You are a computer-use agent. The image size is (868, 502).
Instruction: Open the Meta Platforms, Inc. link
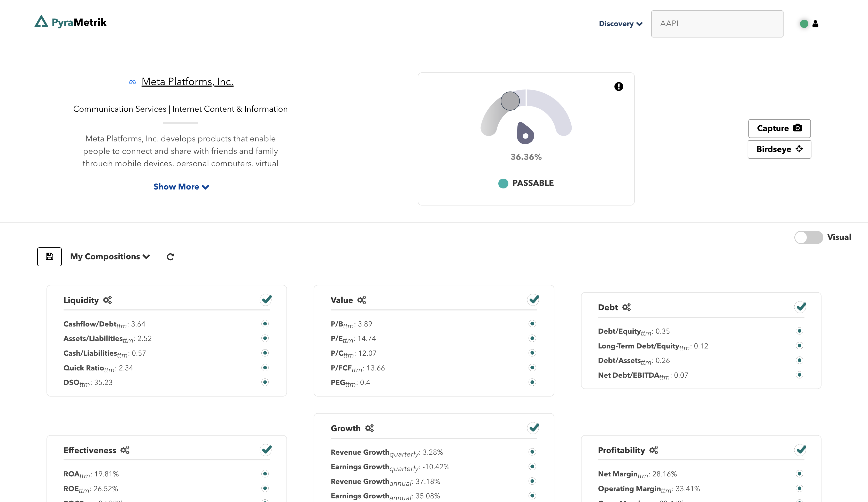[x=187, y=82]
